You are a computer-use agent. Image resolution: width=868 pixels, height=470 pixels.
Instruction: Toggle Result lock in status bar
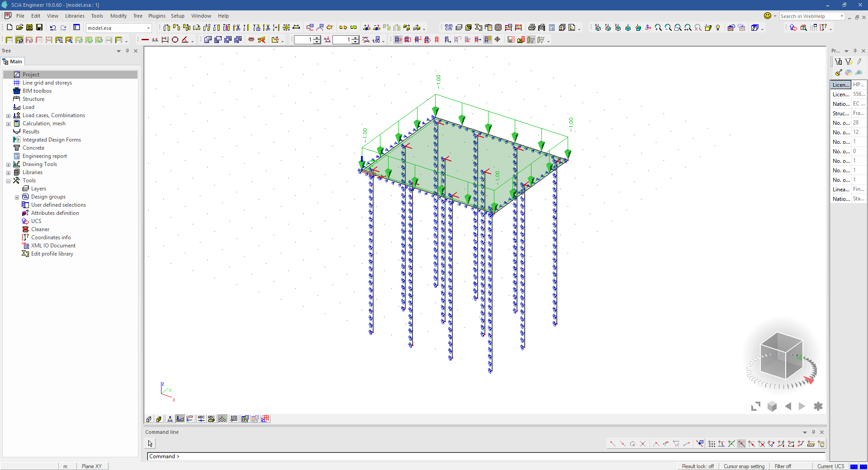pos(697,466)
